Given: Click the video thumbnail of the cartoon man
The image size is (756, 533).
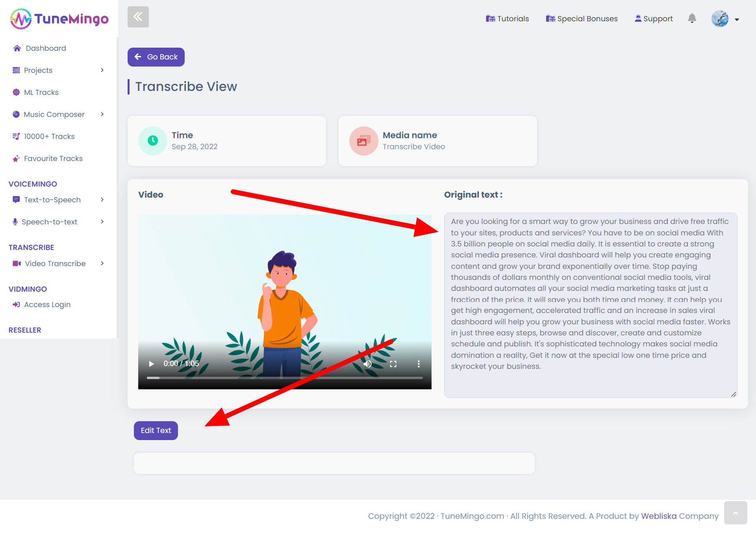Looking at the screenshot, I should tap(285, 302).
